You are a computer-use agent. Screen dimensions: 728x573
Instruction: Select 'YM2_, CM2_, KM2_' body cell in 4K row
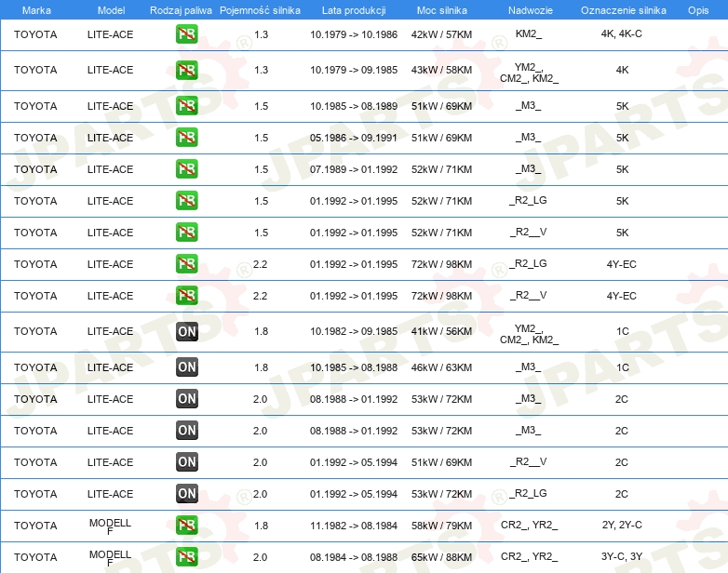point(530,73)
